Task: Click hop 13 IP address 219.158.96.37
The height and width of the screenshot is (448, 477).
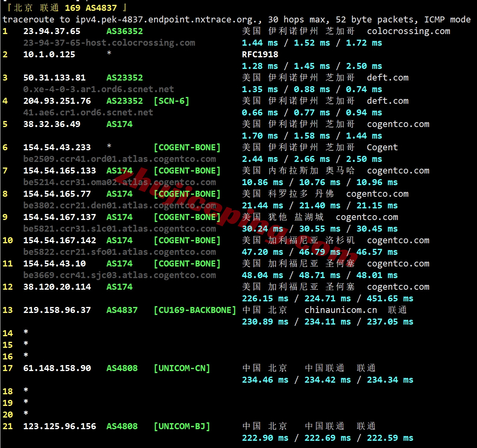Action: [x=57, y=311]
